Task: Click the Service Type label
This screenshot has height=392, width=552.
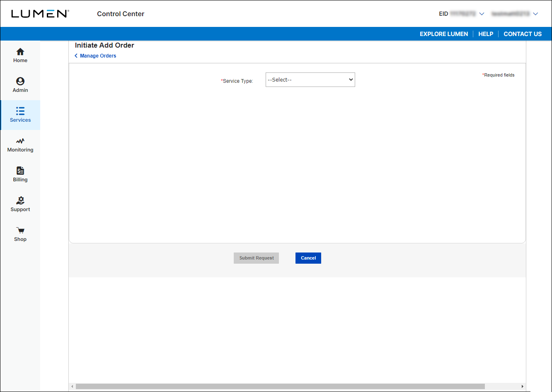Action: click(237, 81)
